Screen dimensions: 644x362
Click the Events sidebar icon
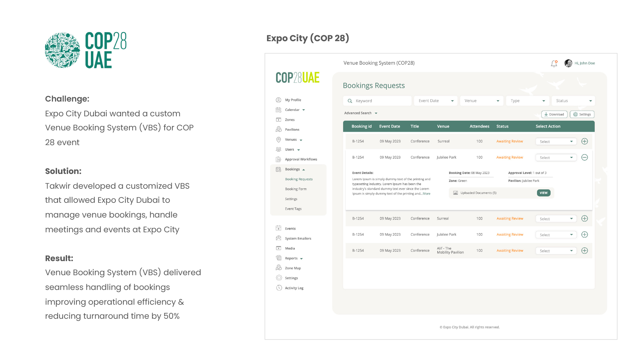[x=278, y=228]
